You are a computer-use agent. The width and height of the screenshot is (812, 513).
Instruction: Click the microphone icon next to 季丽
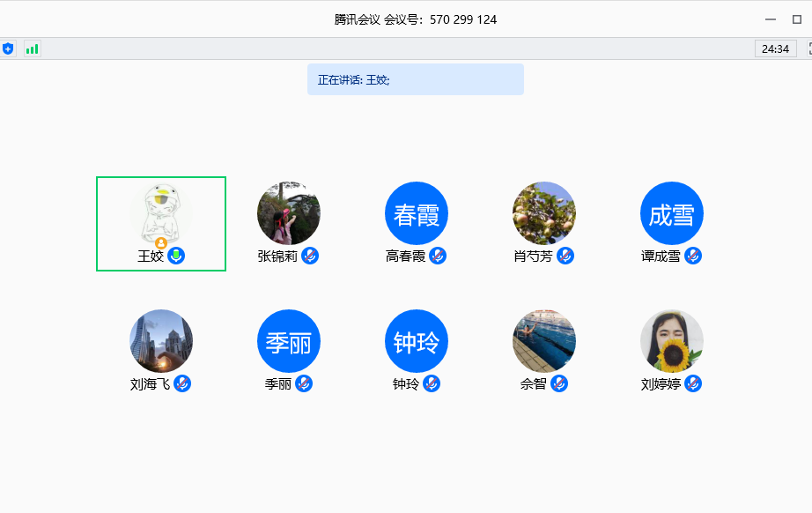point(306,383)
